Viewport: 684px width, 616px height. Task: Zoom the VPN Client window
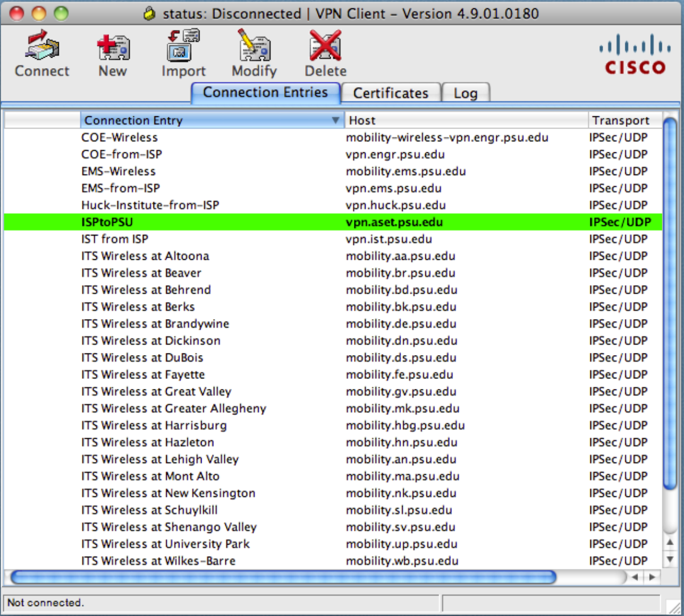click(61, 13)
